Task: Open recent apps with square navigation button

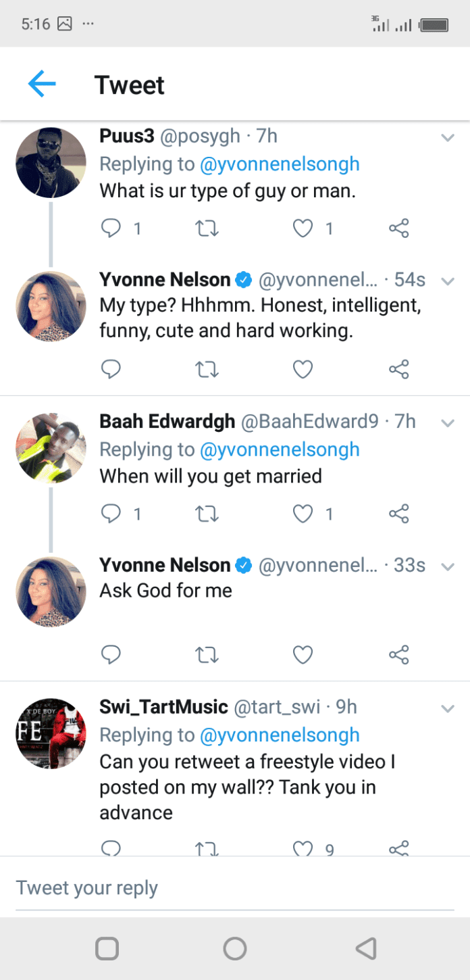Action: (x=107, y=948)
